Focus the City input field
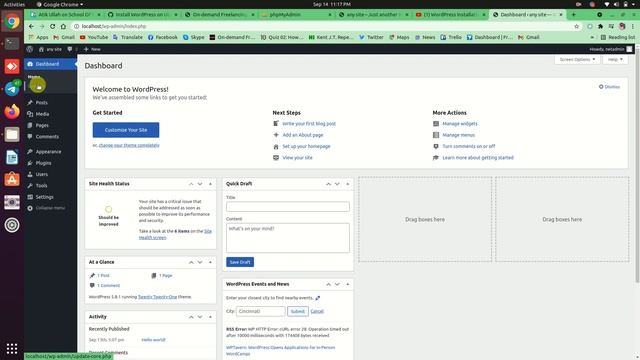This screenshot has width=640, height=360. coord(261,311)
